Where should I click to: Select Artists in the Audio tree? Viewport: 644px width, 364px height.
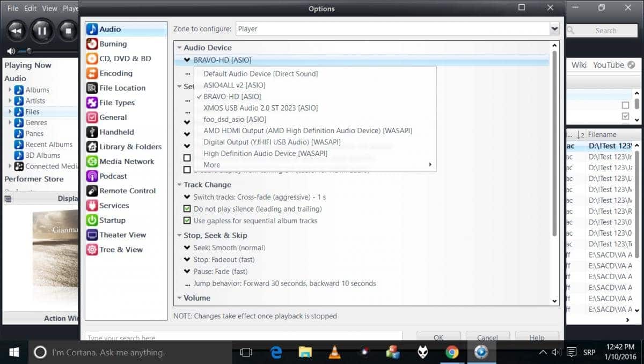35,101
